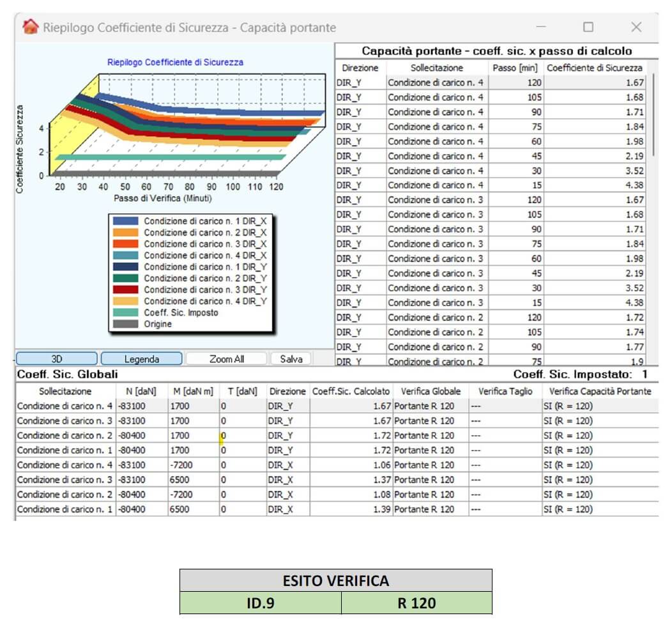The height and width of the screenshot is (625, 672).
Task: Click the Coeff. Sic. Impostato value 1
Action: coord(645,374)
